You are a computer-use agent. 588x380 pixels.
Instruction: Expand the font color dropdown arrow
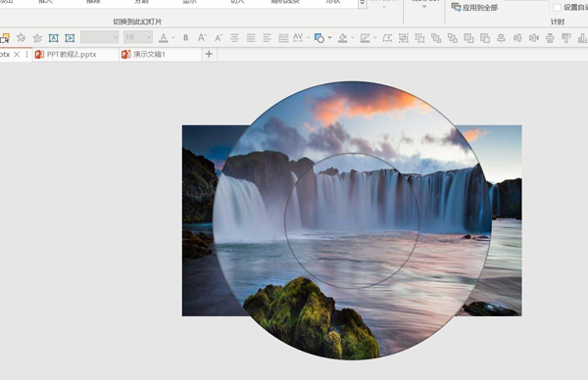pyautogui.click(x=173, y=37)
